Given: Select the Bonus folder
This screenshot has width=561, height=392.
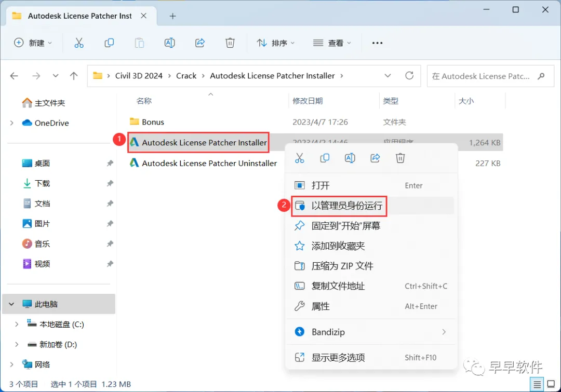Looking at the screenshot, I should (x=153, y=122).
